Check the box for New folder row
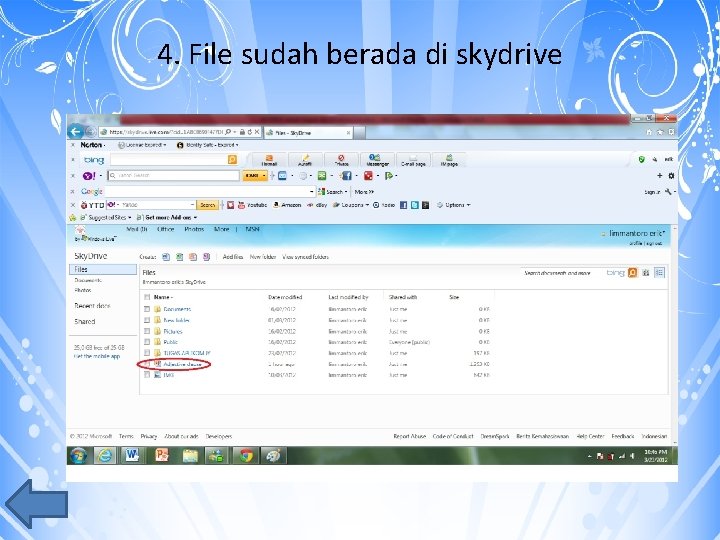The height and width of the screenshot is (540, 720). [147, 320]
